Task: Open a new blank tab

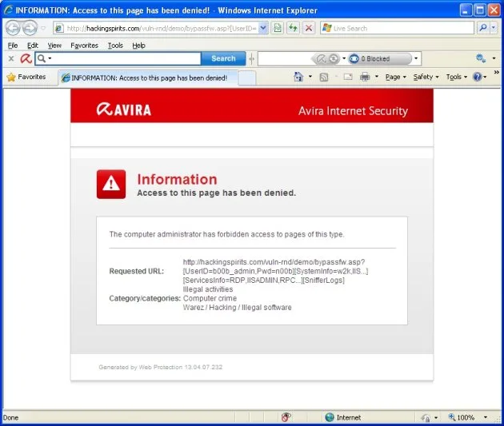Action: (247, 78)
